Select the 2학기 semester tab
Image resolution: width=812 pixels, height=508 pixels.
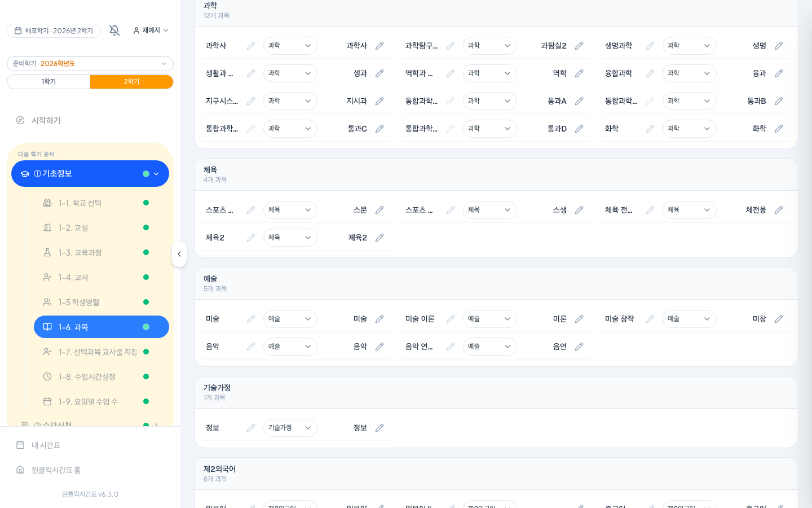(131, 82)
